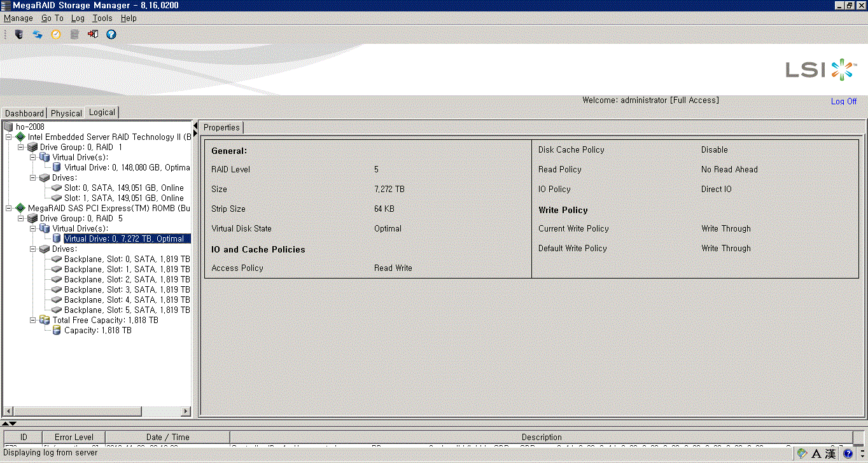Click the Slot: 1 149,051 GB drive icon

pyautogui.click(x=57, y=198)
